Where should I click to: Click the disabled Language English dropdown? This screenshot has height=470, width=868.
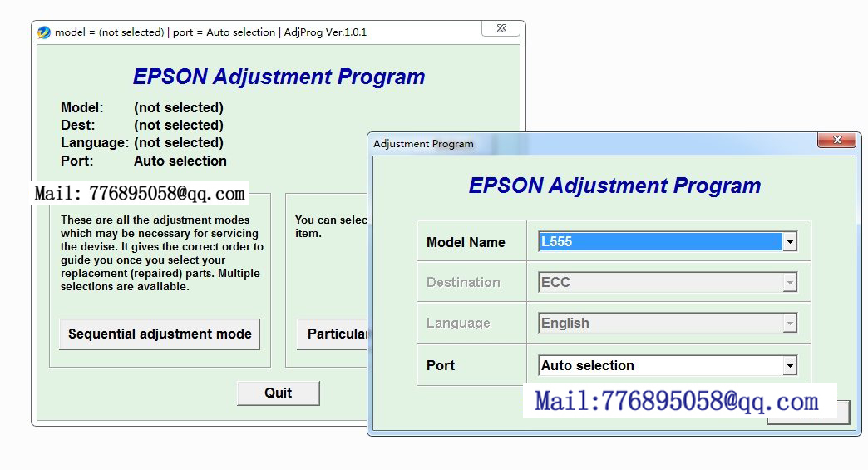coord(668,324)
